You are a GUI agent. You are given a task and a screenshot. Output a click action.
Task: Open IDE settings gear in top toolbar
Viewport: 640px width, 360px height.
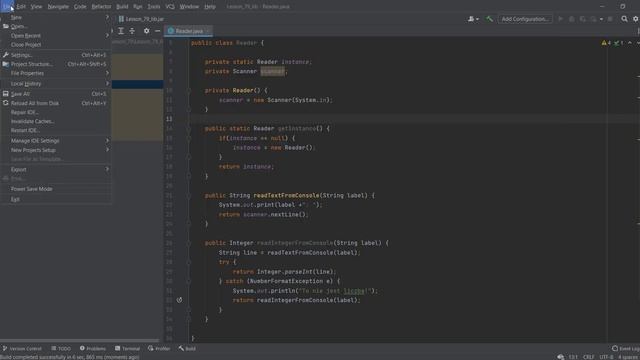(636, 19)
